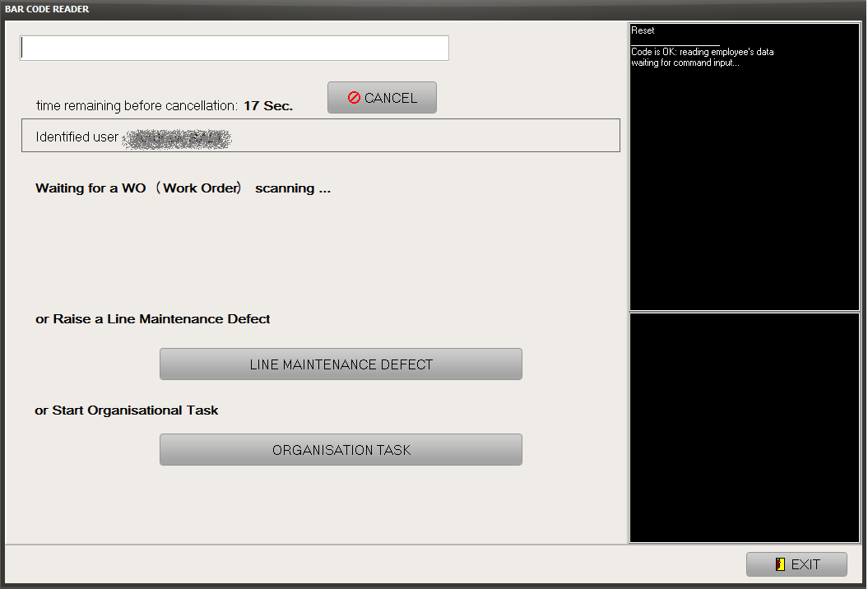This screenshot has width=868, height=589.
Task: Click the door icon on Exit button
Action: 780,564
